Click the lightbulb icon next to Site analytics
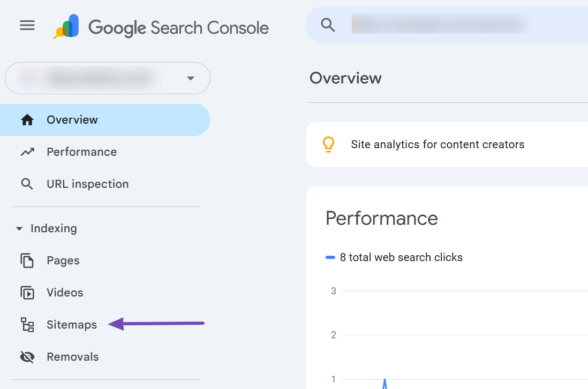This screenshot has width=588, height=389. click(328, 144)
